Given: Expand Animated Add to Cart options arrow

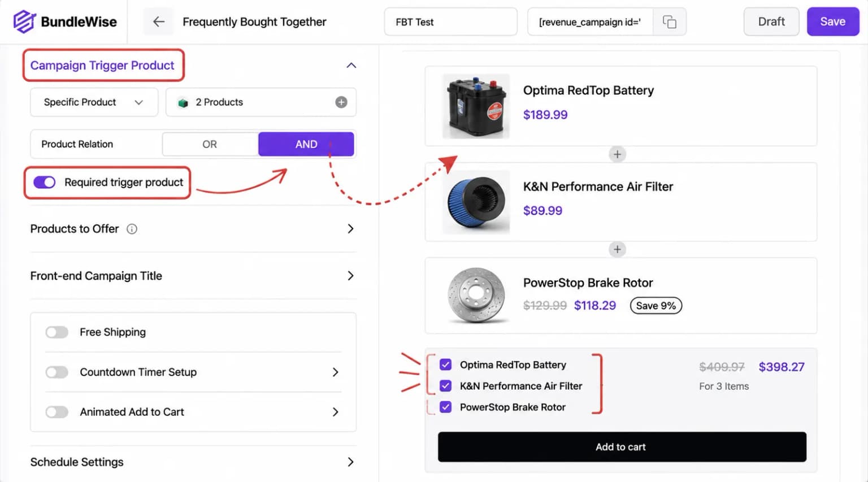Looking at the screenshot, I should point(335,412).
